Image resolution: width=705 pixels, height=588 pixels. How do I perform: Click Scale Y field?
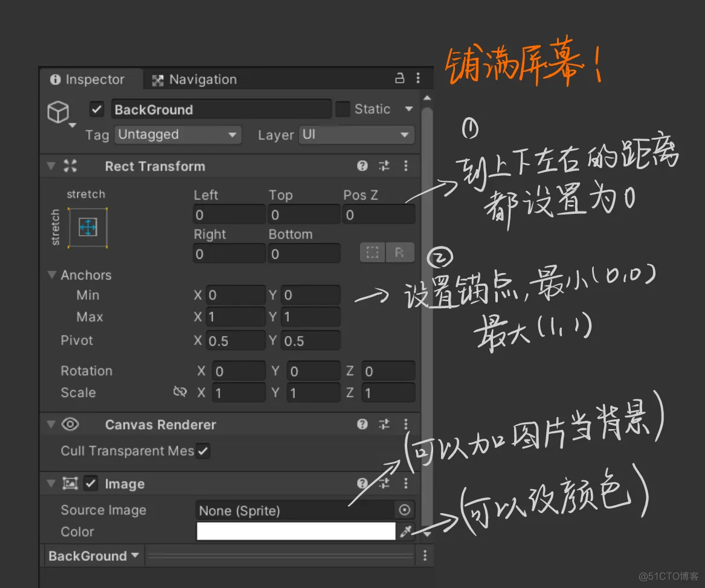click(314, 393)
